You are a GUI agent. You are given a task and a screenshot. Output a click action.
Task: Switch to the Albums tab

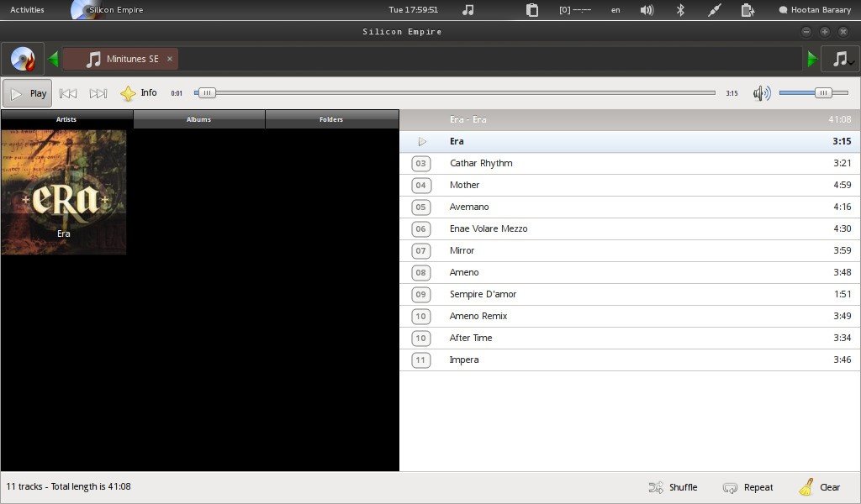point(198,119)
